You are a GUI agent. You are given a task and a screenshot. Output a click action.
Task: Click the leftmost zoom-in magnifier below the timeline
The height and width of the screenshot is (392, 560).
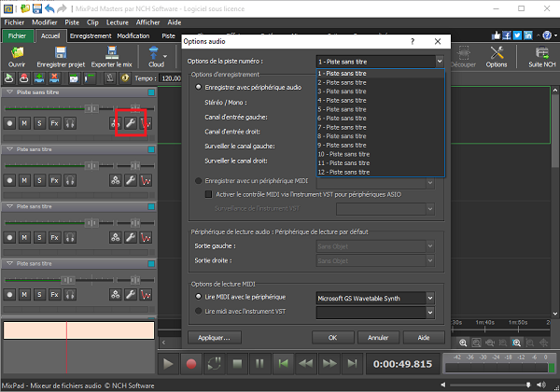click(x=463, y=343)
